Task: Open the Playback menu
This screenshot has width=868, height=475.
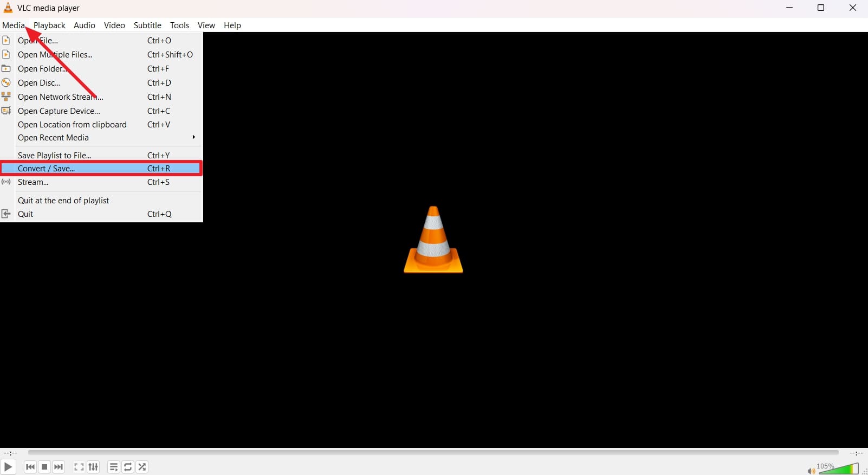Action: point(49,25)
